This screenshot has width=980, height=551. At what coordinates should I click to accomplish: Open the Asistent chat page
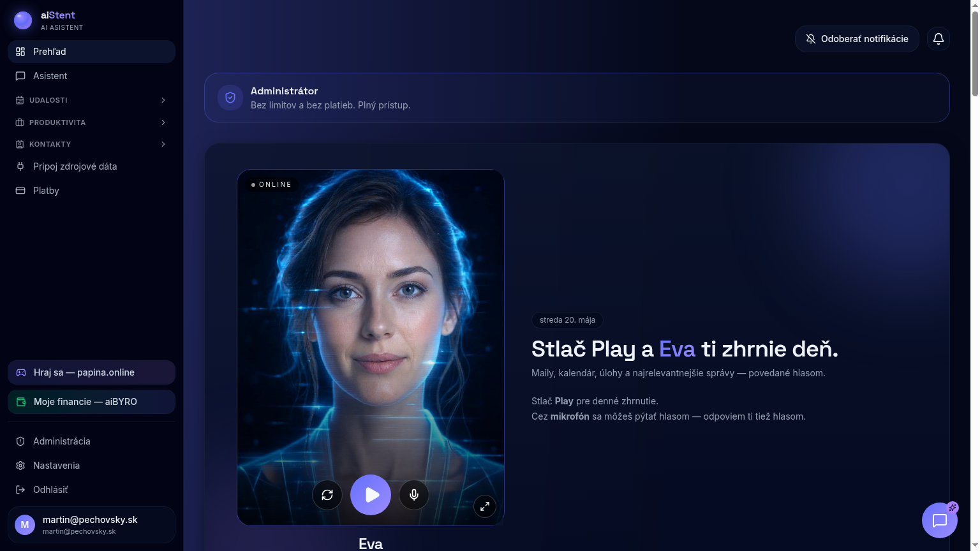point(91,76)
